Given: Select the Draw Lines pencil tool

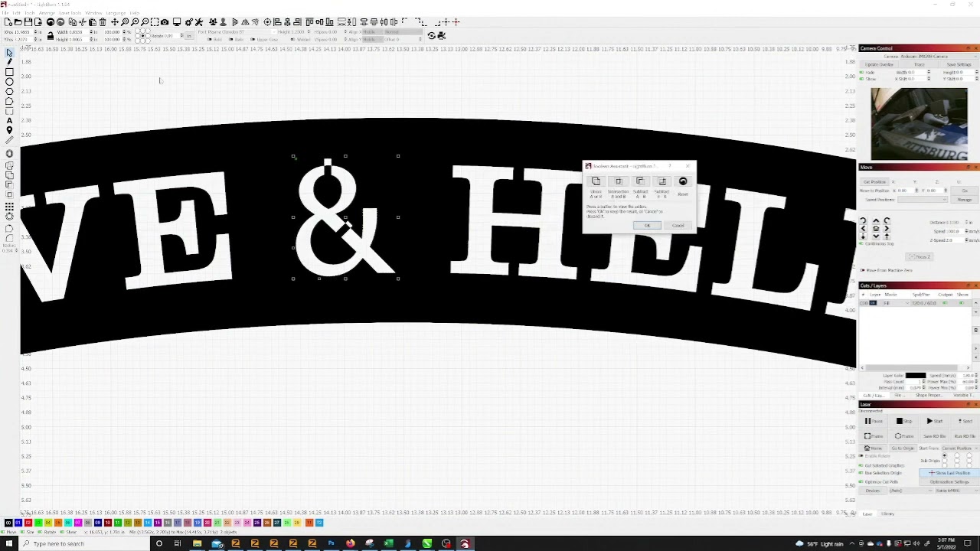Looking at the screenshot, I should (9, 63).
